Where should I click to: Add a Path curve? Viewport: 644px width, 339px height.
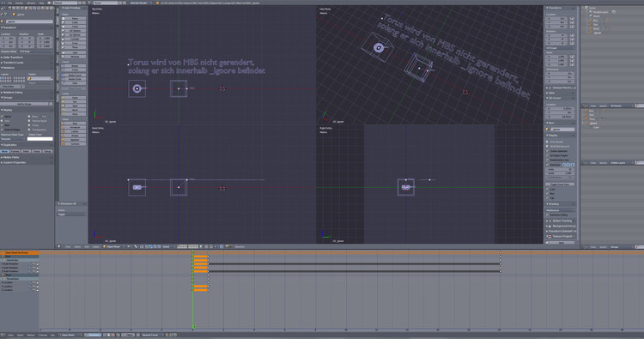point(74,83)
